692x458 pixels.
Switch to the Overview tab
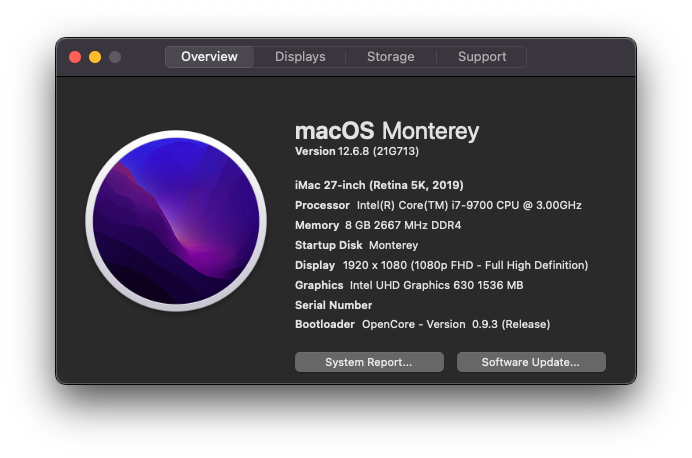(x=209, y=56)
